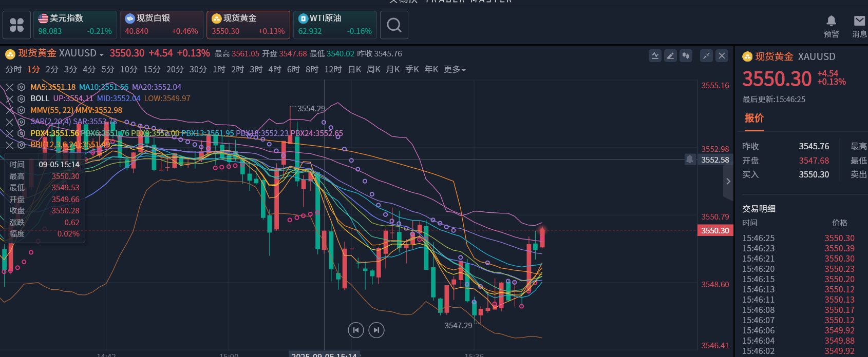Screen dimensions: 868x357
Task: Expand the side panel chevron arrow
Action: coord(728,181)
